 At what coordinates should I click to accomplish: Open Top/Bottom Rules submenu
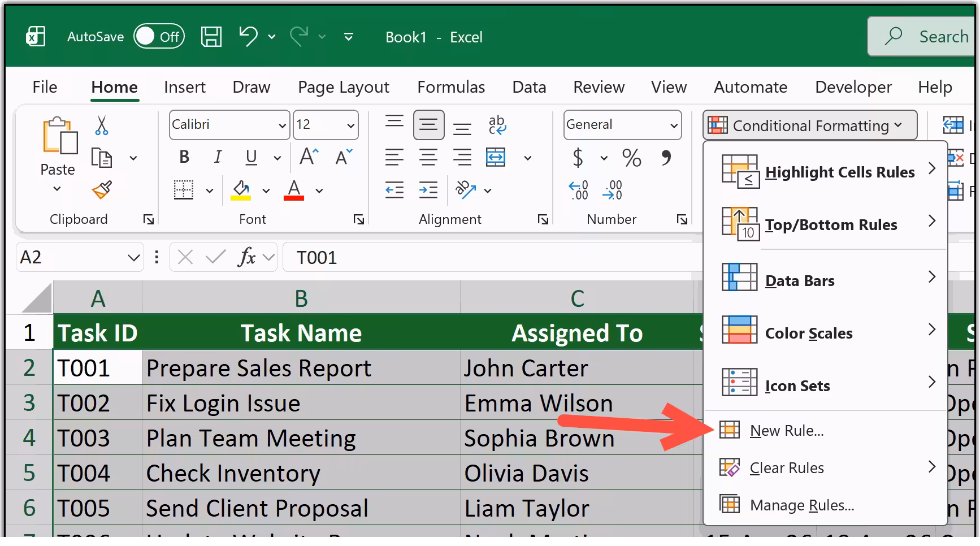pos(826,224)
